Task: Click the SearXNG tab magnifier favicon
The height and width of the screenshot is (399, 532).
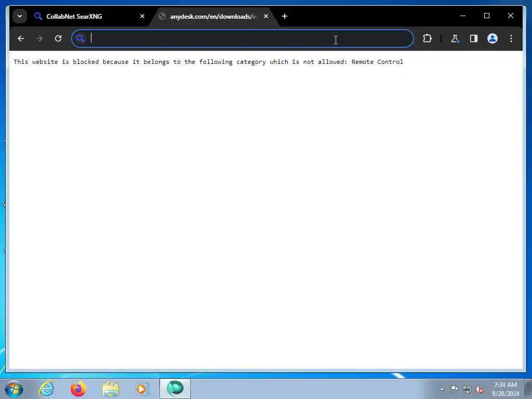Action: point(38,16)
